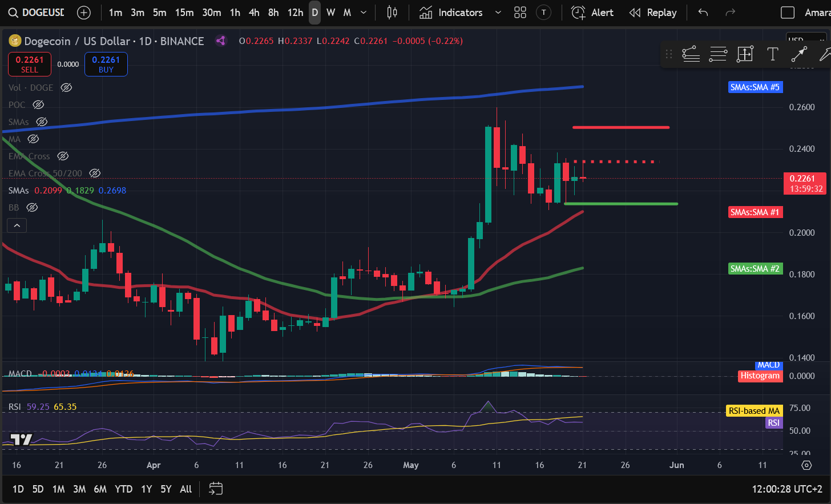
Task: Open the candlestick chart type menu
Action: (x=392, y=13)
